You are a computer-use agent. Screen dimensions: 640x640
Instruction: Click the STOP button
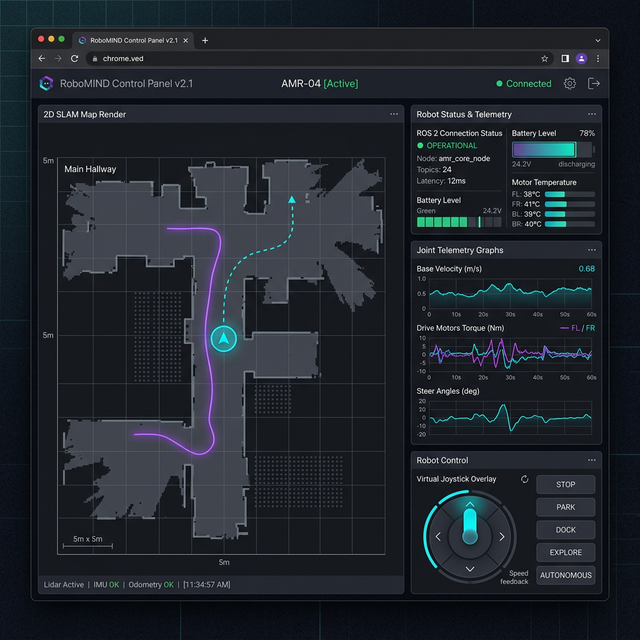coord(566,485)
